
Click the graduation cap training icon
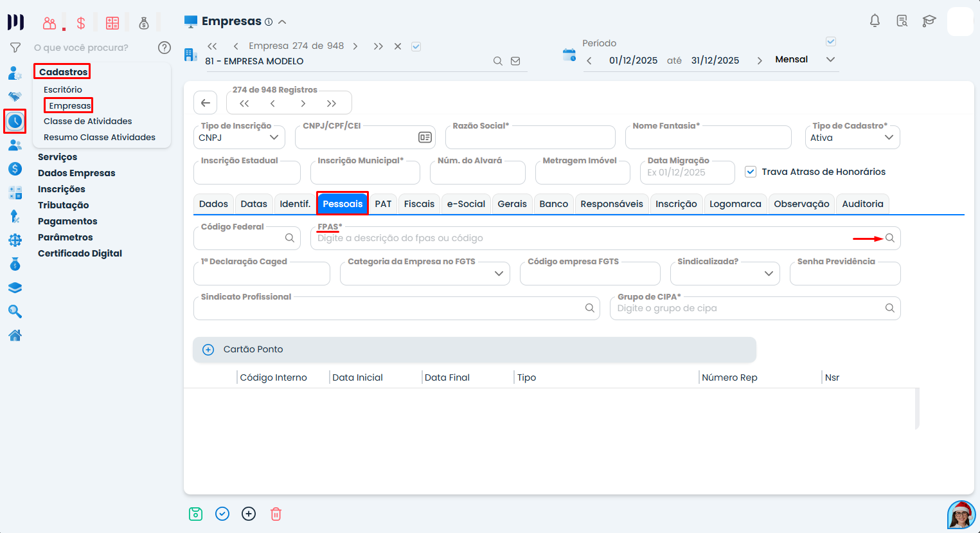click(929, 21)
